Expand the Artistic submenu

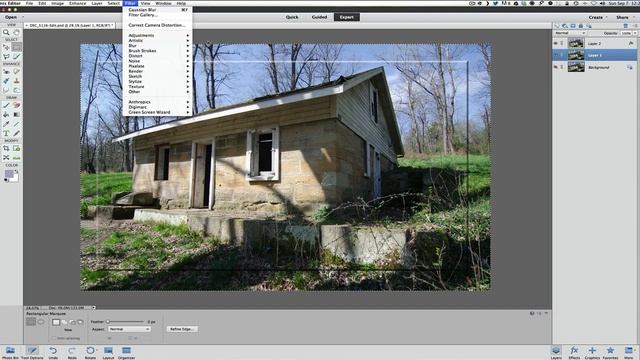[x=158, y=40]
